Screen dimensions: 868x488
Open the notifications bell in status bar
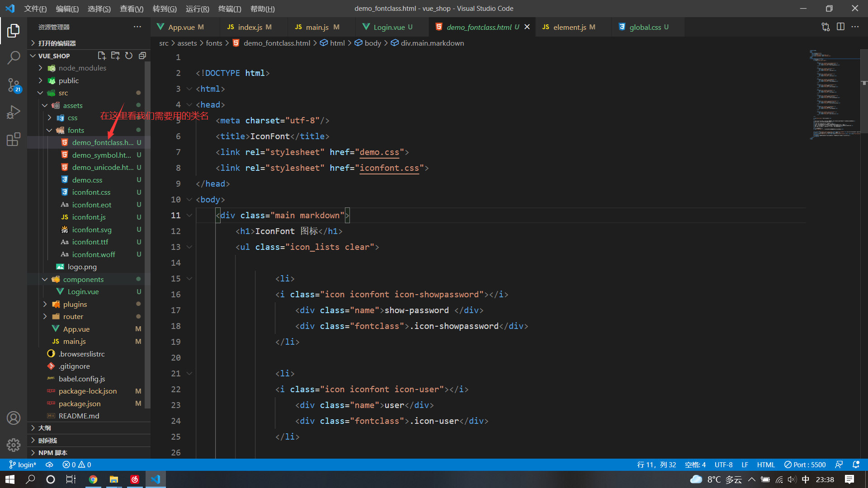pos(856,465)
